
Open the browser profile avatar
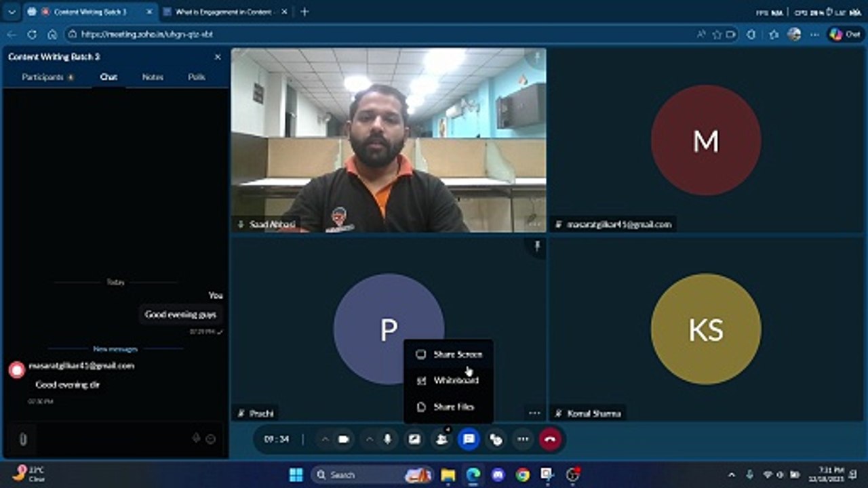[x=795, y=35]
